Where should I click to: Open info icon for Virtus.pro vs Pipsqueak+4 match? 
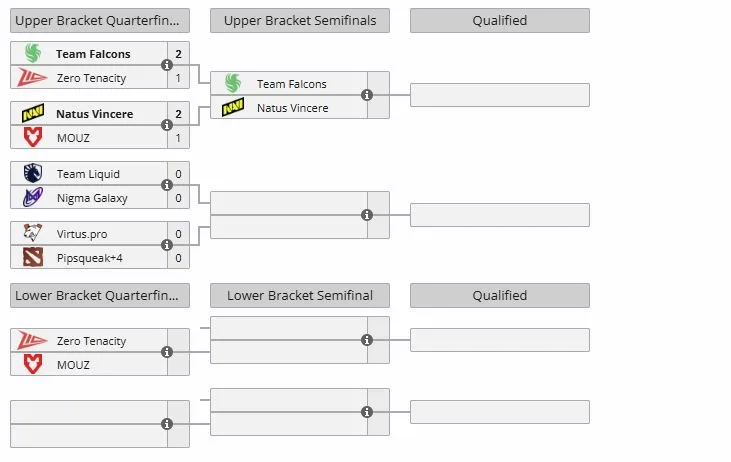[x=167, y=245]
